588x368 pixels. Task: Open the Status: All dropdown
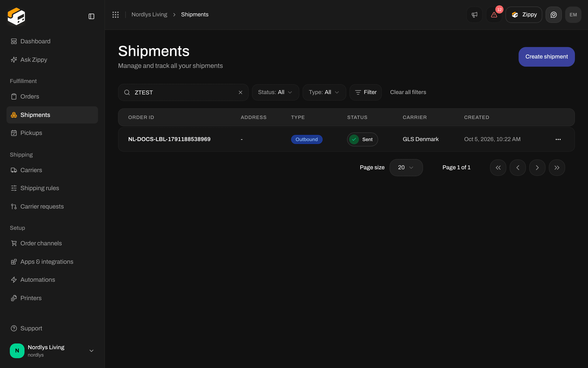[275, 92]
